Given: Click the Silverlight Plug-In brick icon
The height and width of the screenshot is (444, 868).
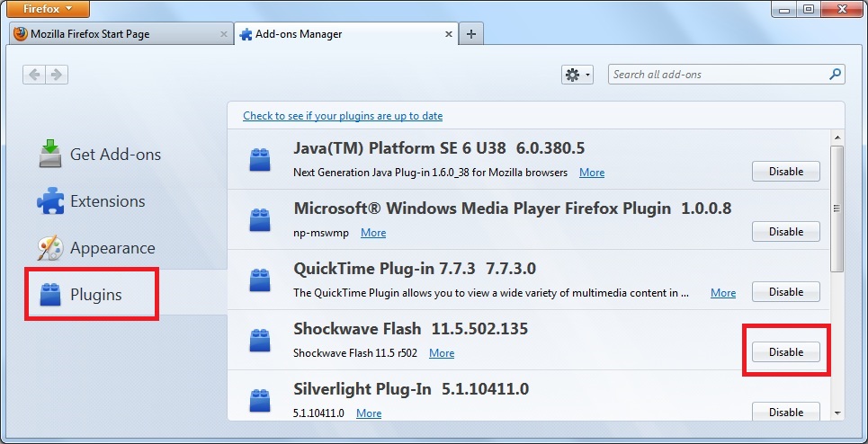Looking at the screenshot, I should point(260,401).
